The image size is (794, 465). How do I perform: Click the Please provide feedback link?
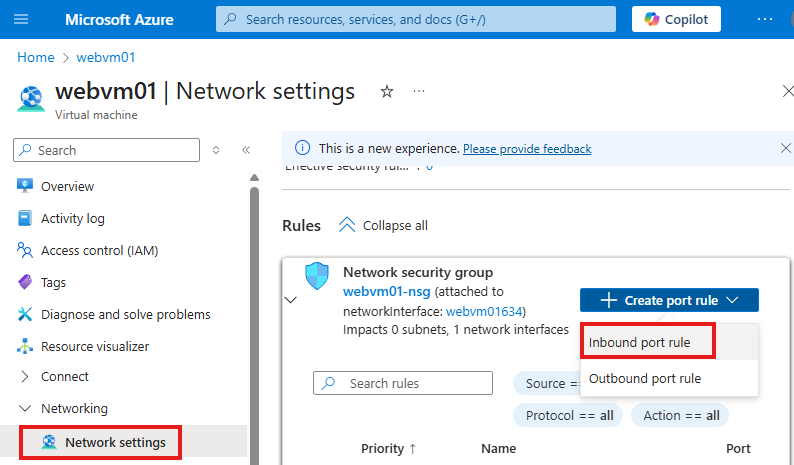pos(527,148)
